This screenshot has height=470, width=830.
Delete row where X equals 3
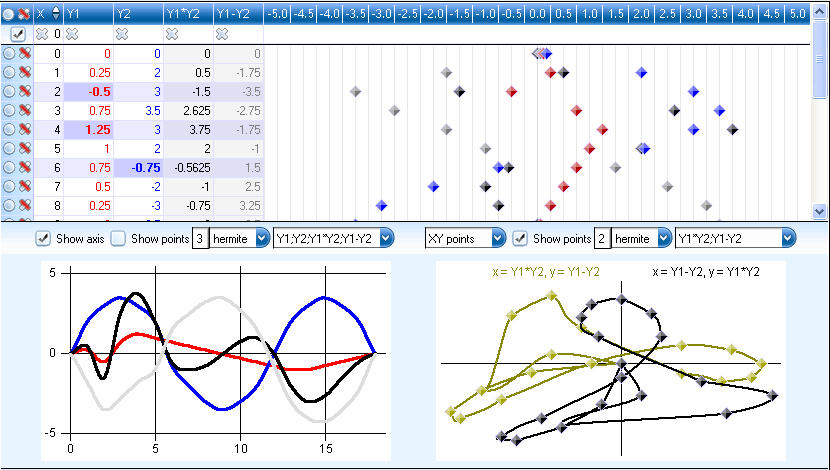click(x=25, y=111)
